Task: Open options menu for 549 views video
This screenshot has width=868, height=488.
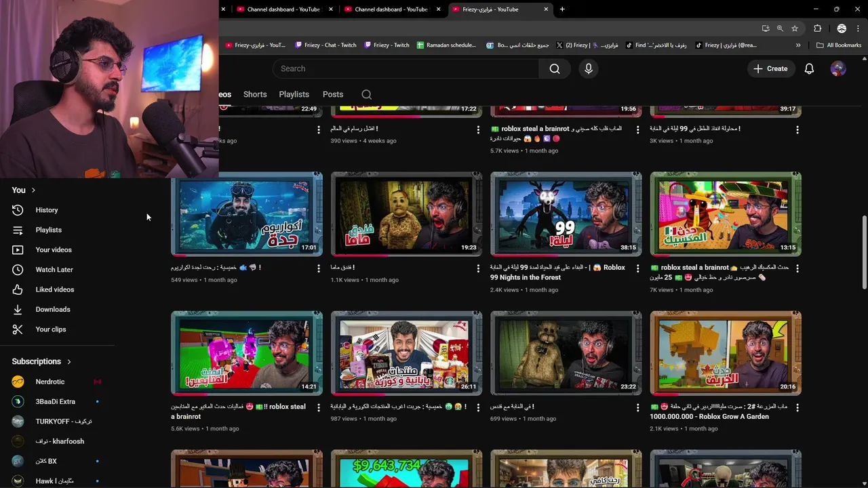Action: [318, 268]
